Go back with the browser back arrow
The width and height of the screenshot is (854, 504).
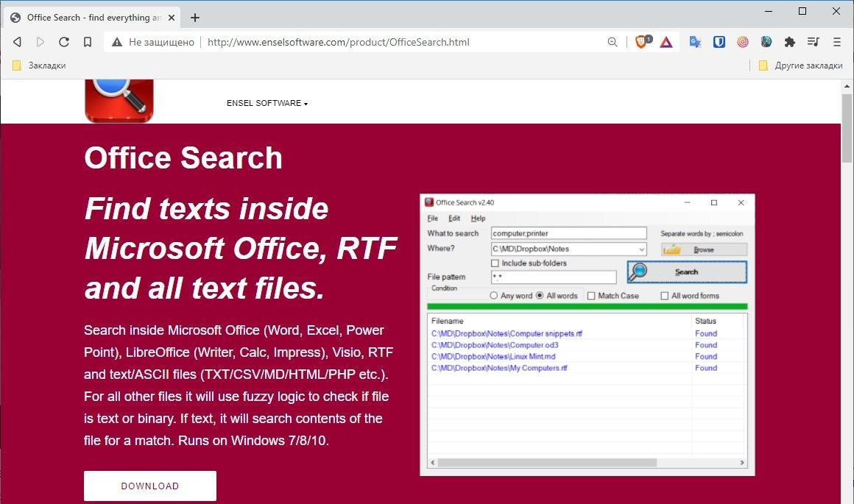18,42
